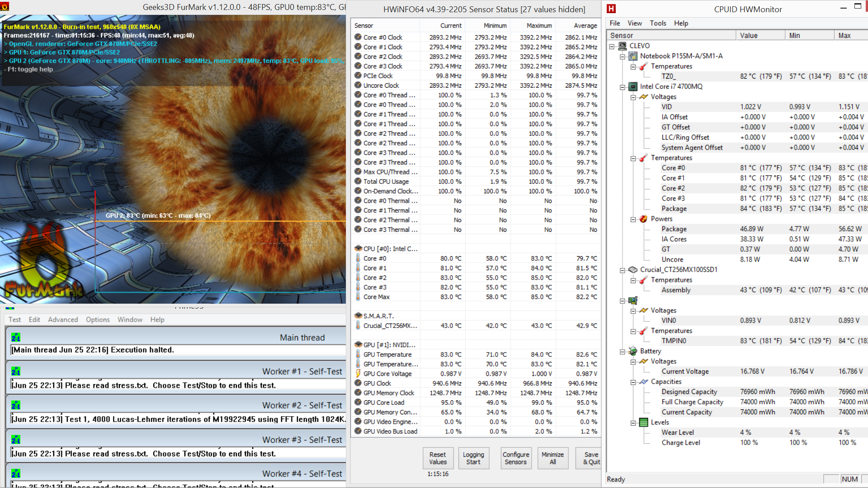Open HWMonitor File menu
The height and width of the screenshot is (488, 868).
point(615,23)
